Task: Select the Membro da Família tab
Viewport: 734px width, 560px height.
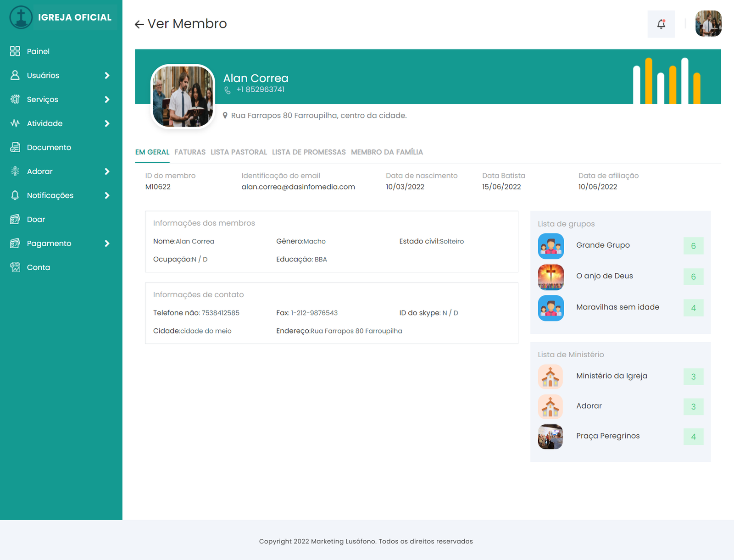Action: click(387, 152)
